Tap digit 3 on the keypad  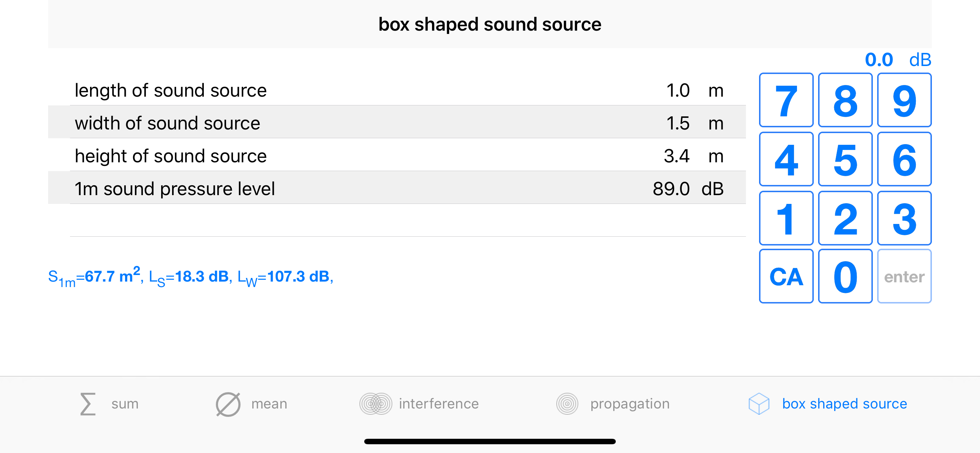[904, 218]
